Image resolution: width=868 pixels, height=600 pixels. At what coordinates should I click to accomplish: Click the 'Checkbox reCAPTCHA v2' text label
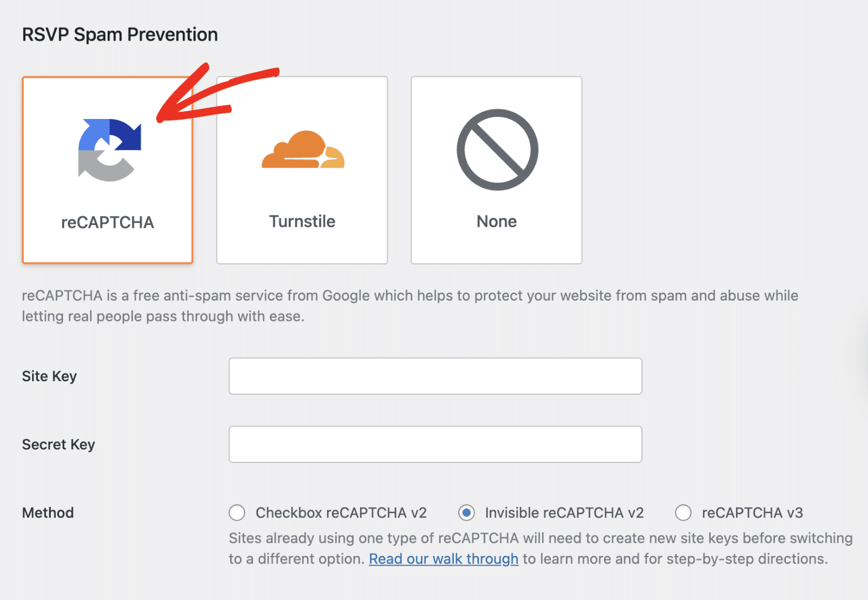[x=341, y=513]
